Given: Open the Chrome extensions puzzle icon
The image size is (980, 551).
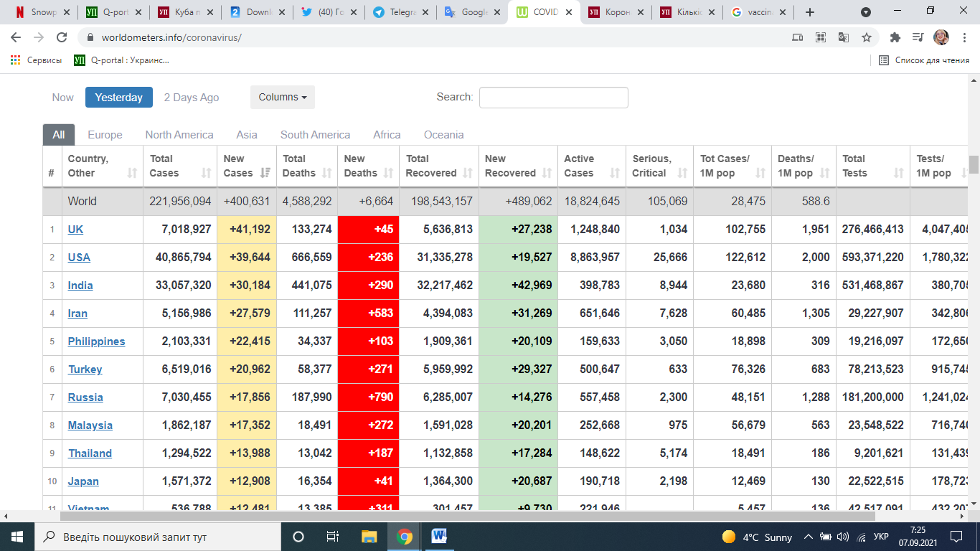Looking at the screenshot, I should 895,37.
